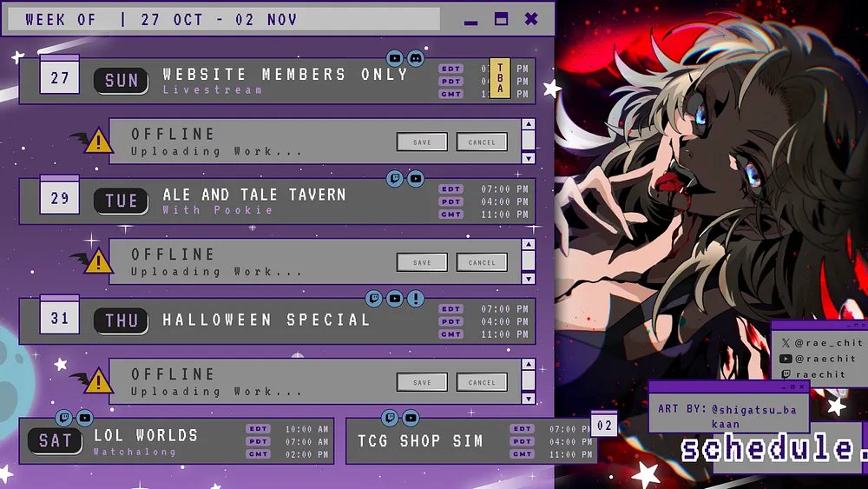Image resolution: width=868 pixels, height=489 pixels.
Task: Click scroll-down arrow in OFFLINE panel after TUE
Action: click(529, 278)
